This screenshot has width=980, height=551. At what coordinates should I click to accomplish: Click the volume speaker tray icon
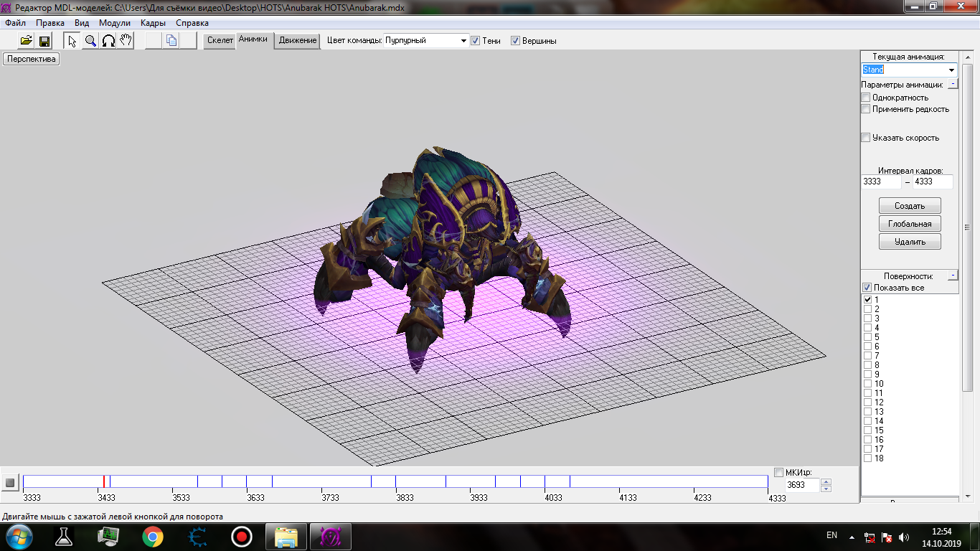click(904, 537)
